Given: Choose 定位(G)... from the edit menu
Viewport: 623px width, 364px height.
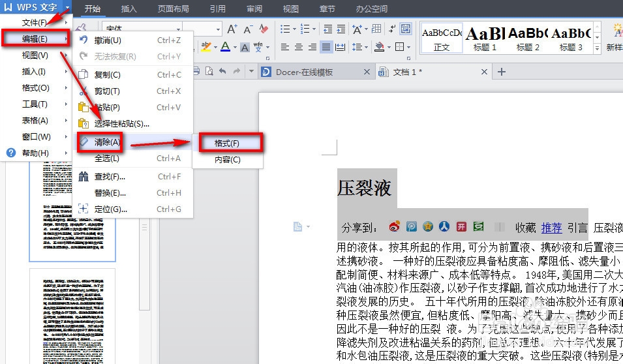Looking at the screenshot, I should click(x=132, y=209).
